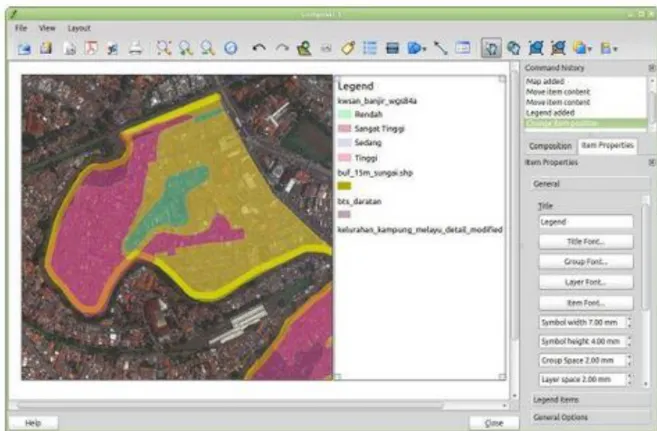Export the composition as SVG
This screenshot has width=657, height=431.
[112, 48]
